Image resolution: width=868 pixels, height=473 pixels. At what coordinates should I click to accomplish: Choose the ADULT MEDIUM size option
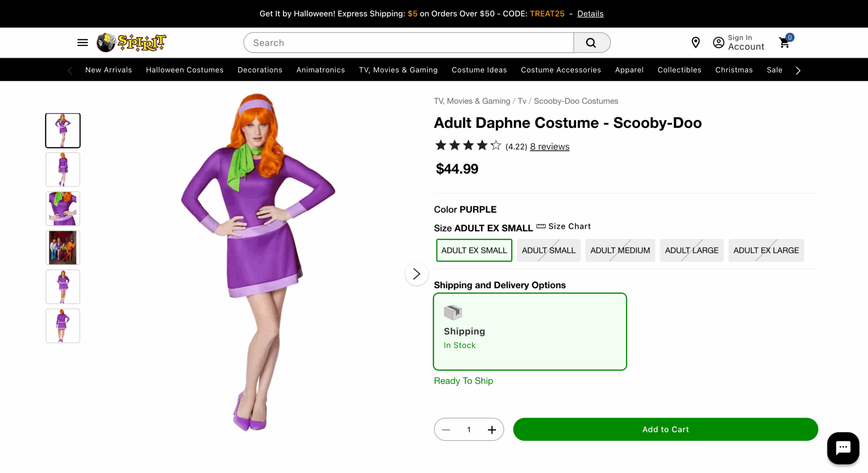click(620, 250)
